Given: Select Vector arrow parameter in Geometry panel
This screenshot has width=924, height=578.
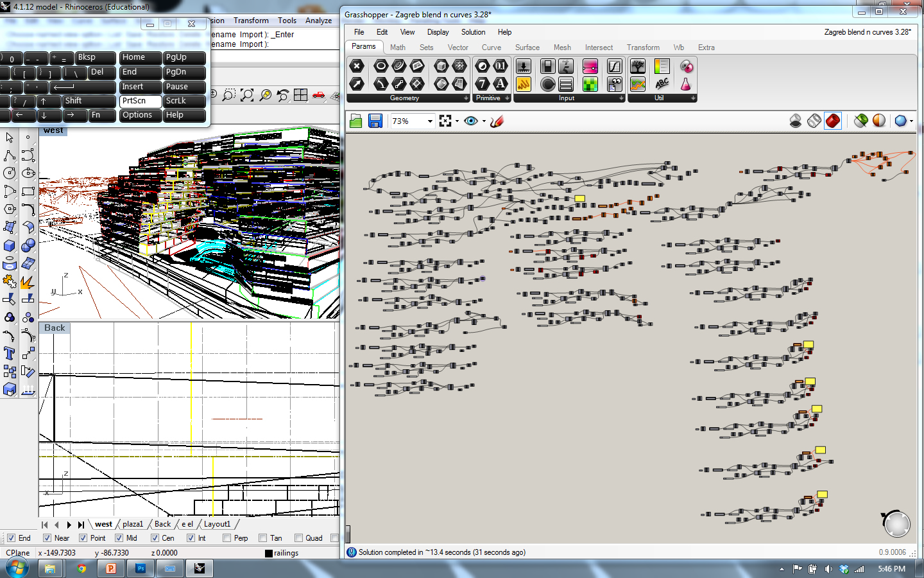Looking at the screenshot, I should (x=357, y=84).
